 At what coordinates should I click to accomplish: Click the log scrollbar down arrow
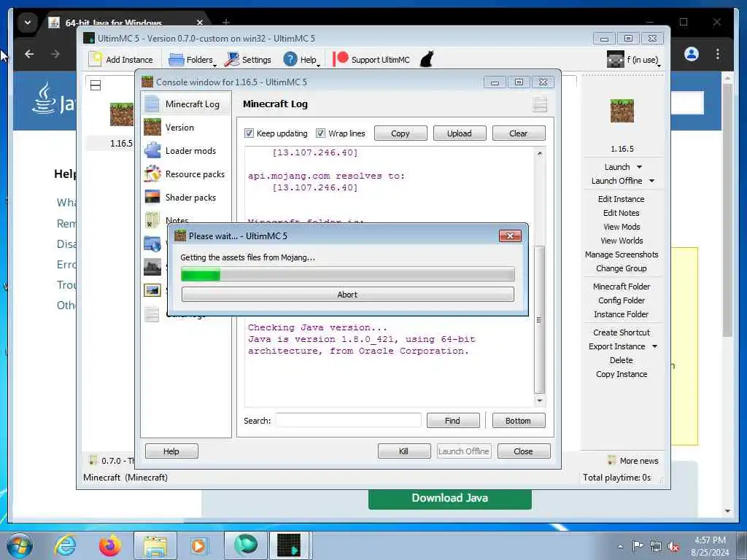click(x=539, y=400)
